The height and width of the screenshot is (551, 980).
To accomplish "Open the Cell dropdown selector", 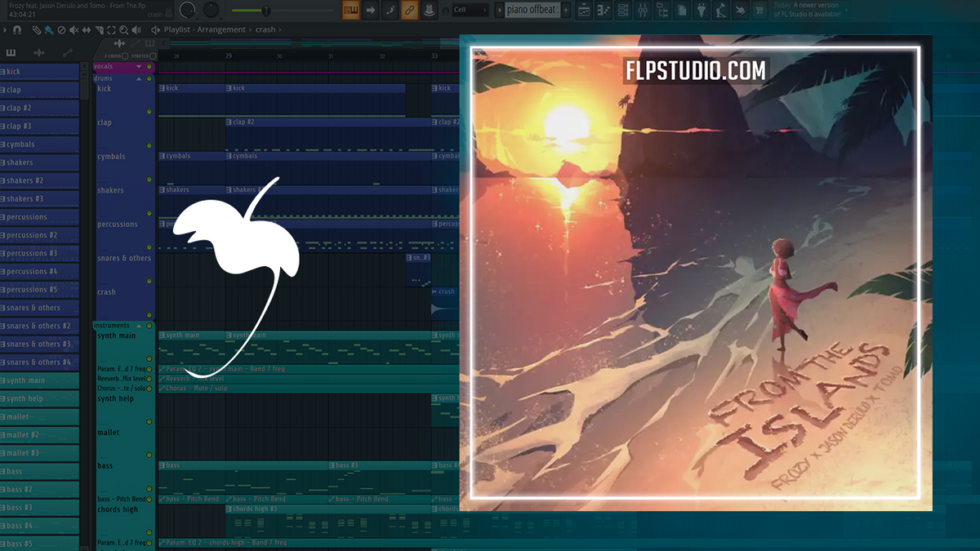I will [x=470, y=10].
